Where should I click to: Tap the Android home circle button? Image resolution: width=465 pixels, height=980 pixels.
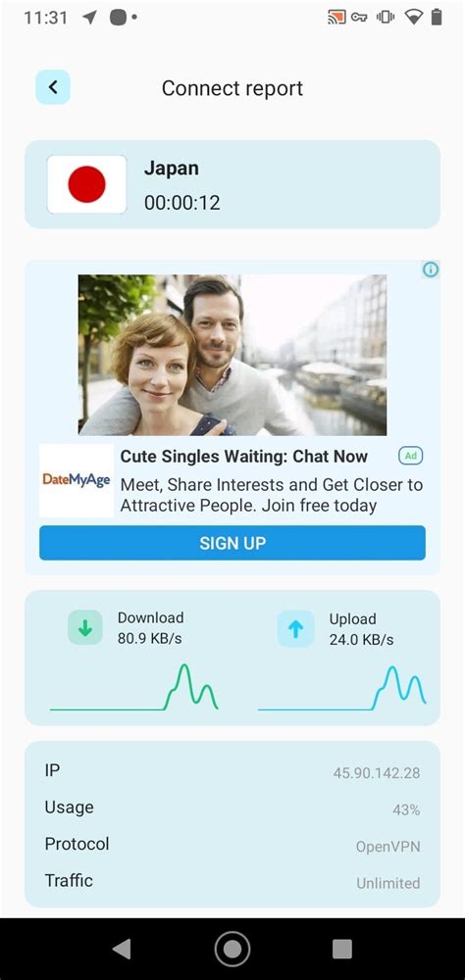click(x=232, y=949)
